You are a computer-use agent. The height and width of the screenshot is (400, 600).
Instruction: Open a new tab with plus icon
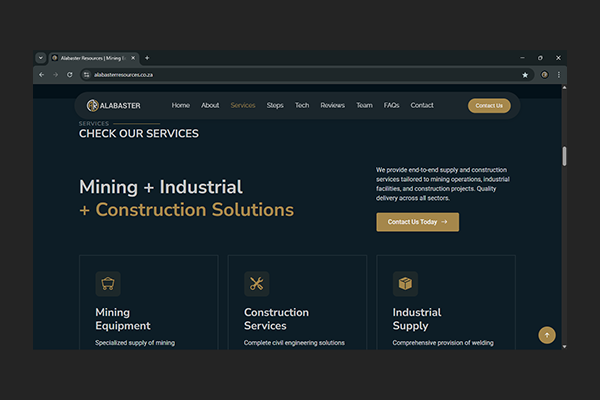click(x=147, y=58)
